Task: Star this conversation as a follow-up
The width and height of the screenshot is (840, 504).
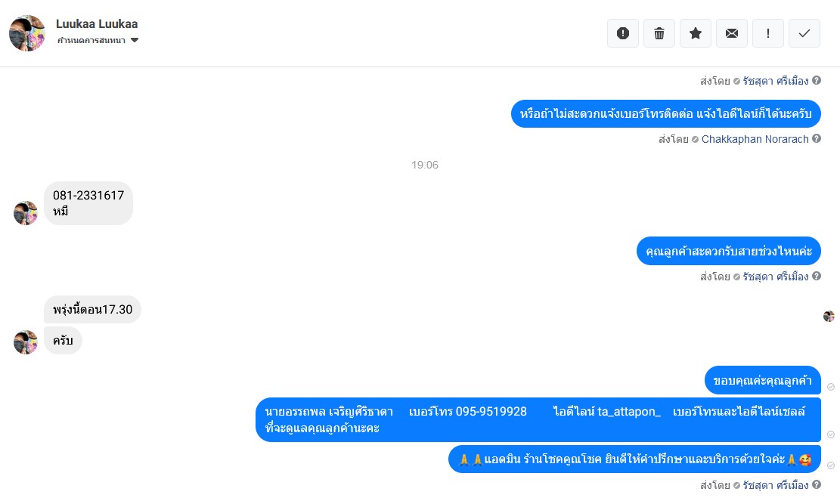Action: pos(696,33)
